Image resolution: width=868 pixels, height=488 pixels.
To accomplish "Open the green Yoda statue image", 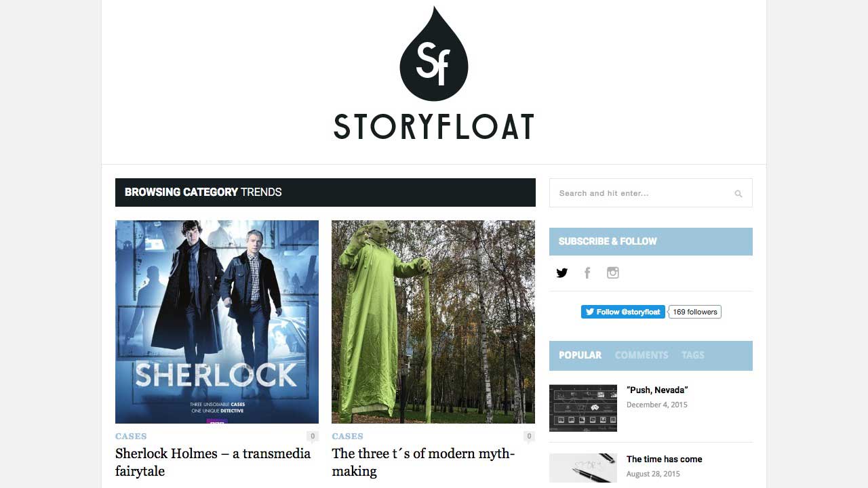I will coord(433,322).
